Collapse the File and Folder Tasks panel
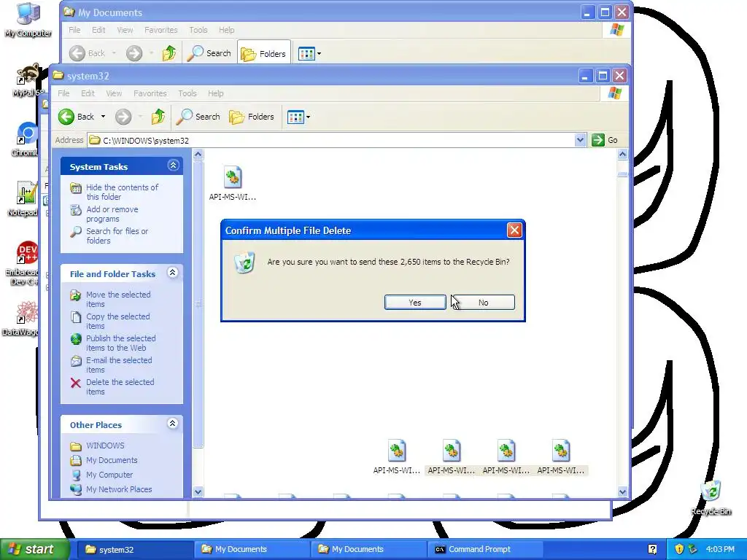This screenshot has height=560, width=747. click(173, 273)
